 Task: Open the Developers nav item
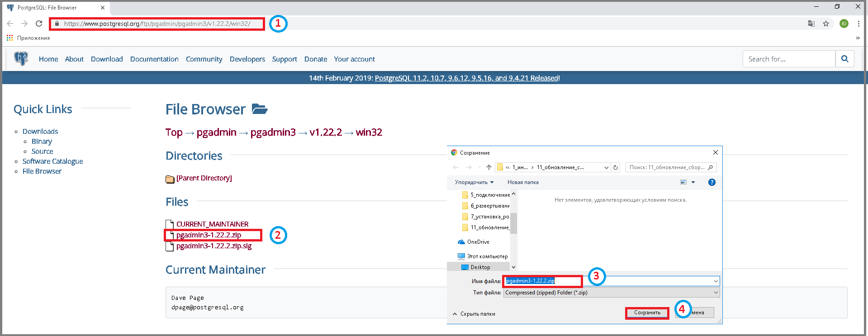[247, 59]
